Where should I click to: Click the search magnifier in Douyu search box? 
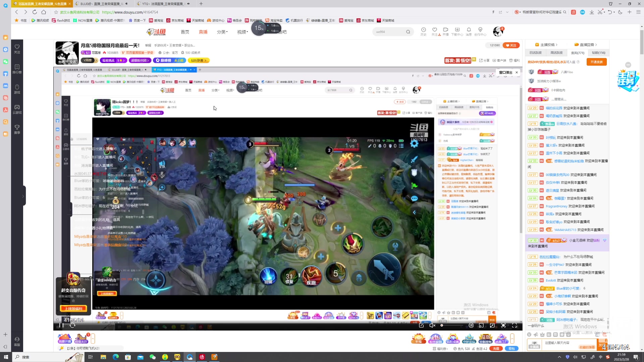(x=408, y=32)
